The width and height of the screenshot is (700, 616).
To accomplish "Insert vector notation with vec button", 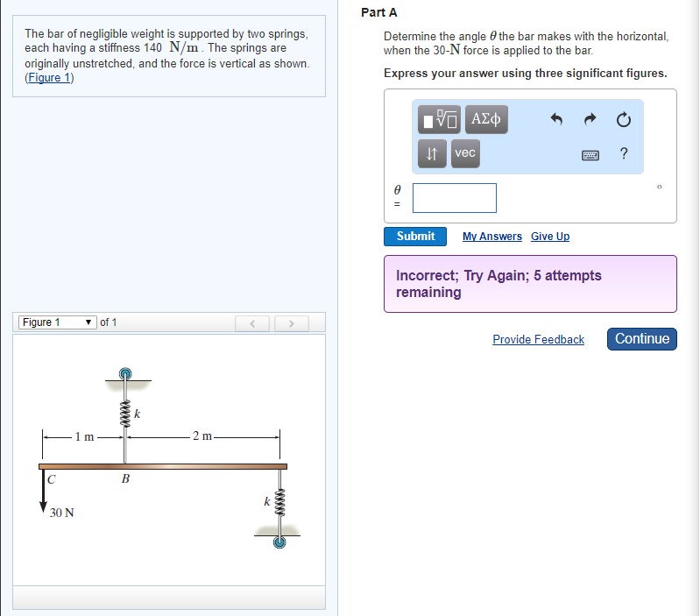I will (465, 153).
